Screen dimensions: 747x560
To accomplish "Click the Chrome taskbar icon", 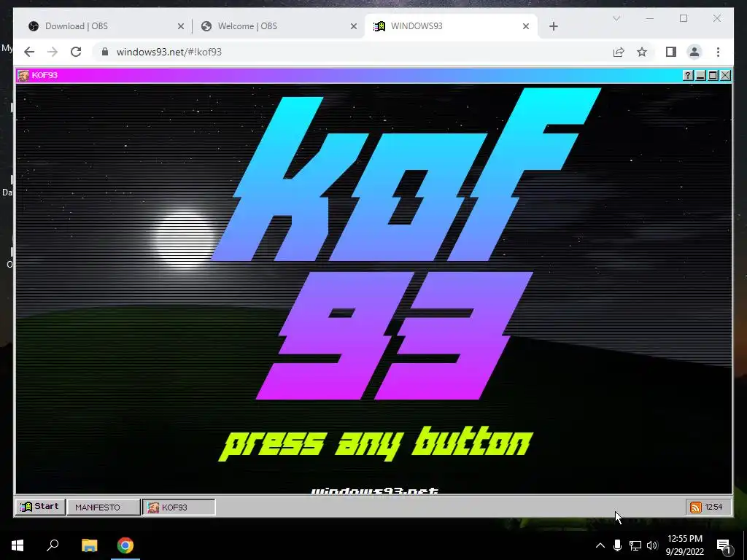I will tap(125, 545).
